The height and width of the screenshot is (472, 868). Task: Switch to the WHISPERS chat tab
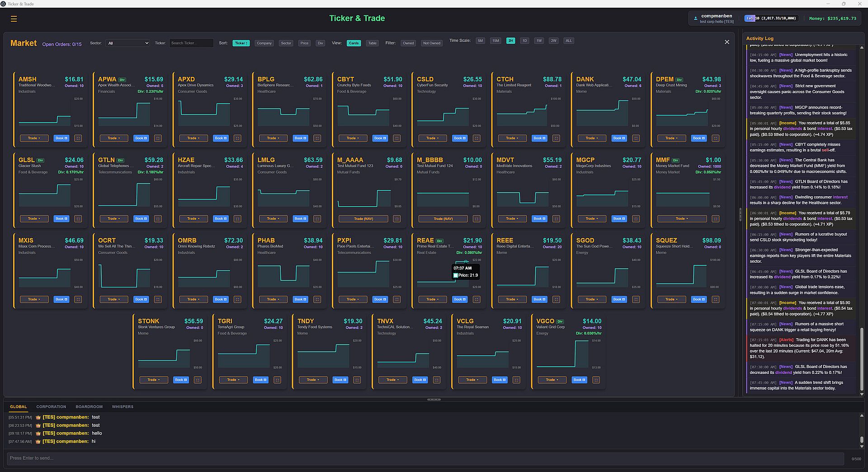[123, 407]
